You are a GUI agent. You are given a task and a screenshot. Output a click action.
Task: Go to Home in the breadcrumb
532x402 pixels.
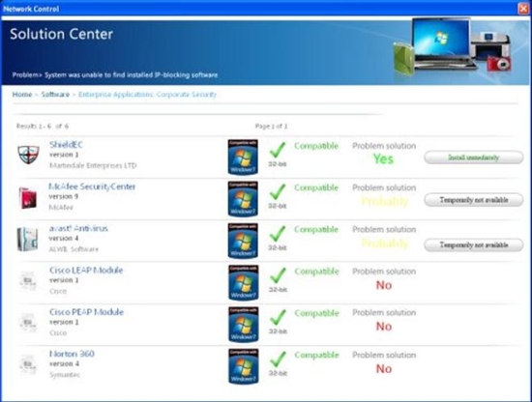pos(22,95)
